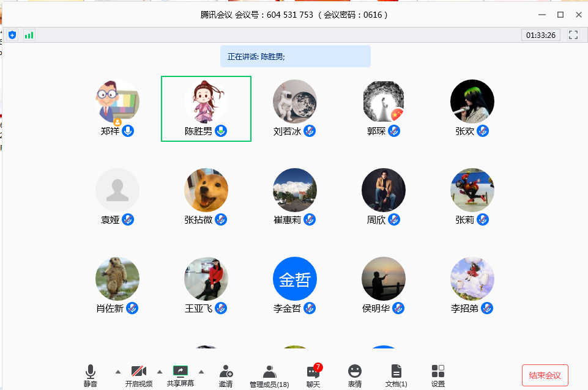This screenshot has width=588, height=390.
Task: Expand audio options arrow next to 静音
Action: tap(118, 372)
